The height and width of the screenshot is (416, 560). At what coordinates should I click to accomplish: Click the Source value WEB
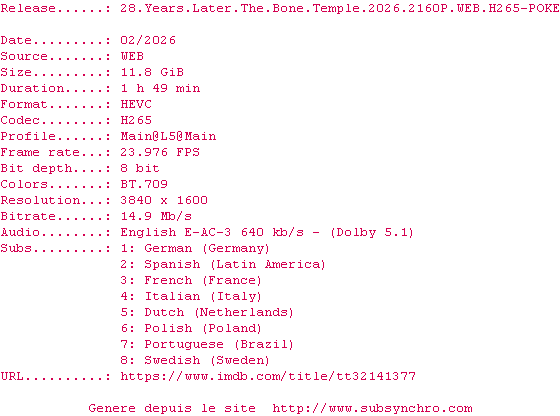coord(132,56)
